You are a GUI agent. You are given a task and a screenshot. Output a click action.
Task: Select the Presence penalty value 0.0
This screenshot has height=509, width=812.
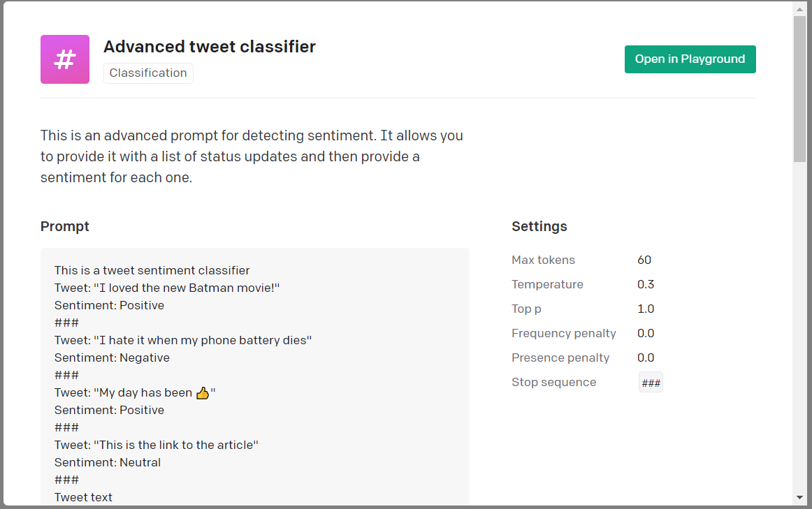point(644,357)
